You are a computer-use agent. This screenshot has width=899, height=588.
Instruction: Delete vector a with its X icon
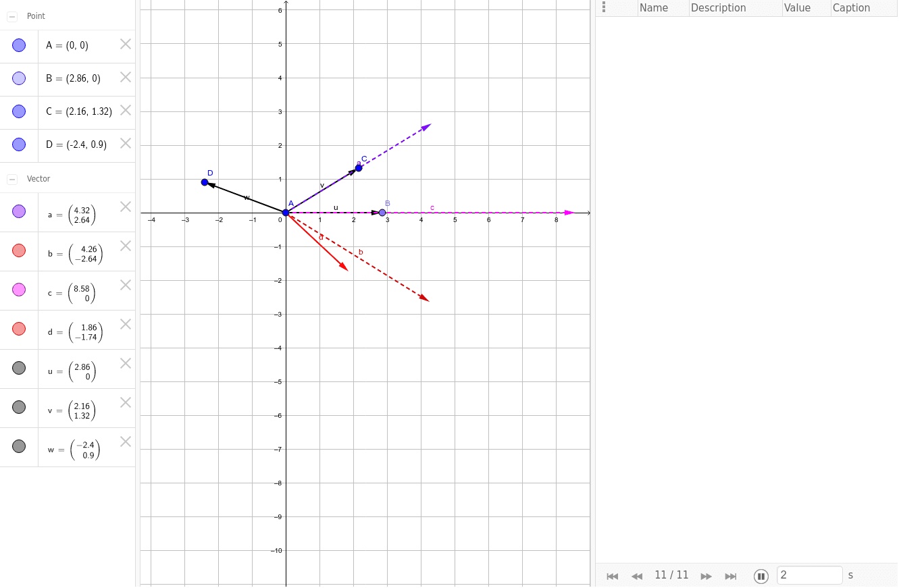point(126,207)
